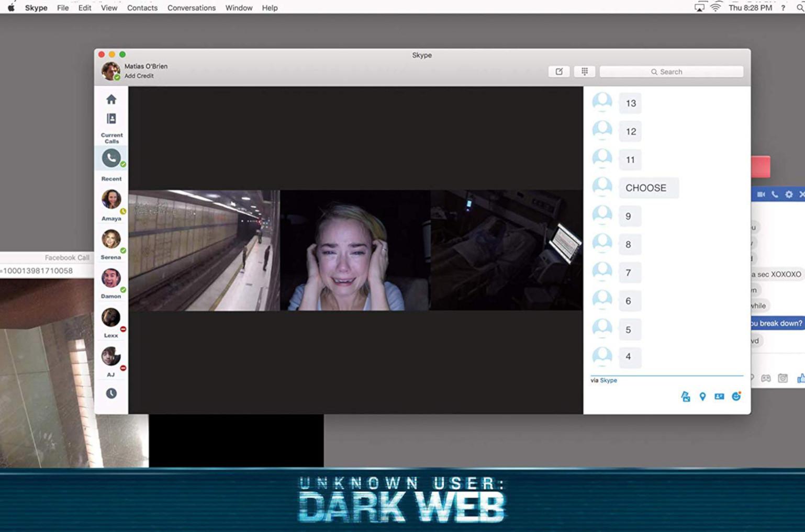805x532 pixels.
Task: Click the chat message 4
Action: [630, 357]
